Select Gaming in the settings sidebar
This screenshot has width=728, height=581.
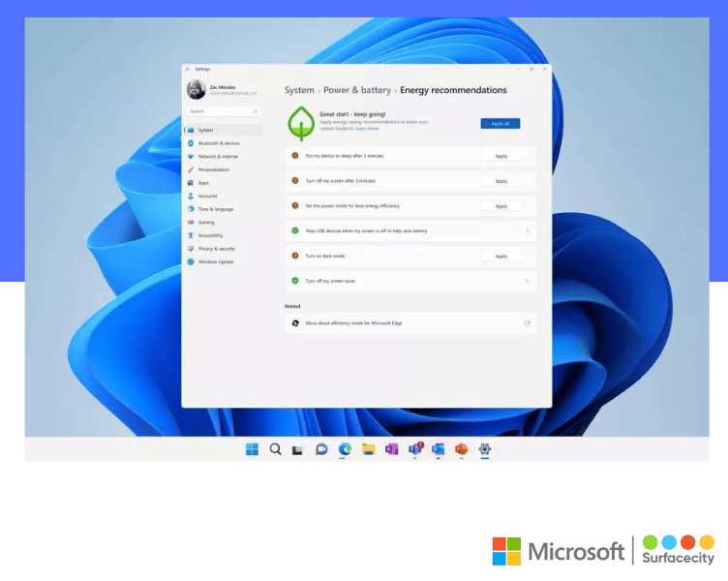coord(206,222)
